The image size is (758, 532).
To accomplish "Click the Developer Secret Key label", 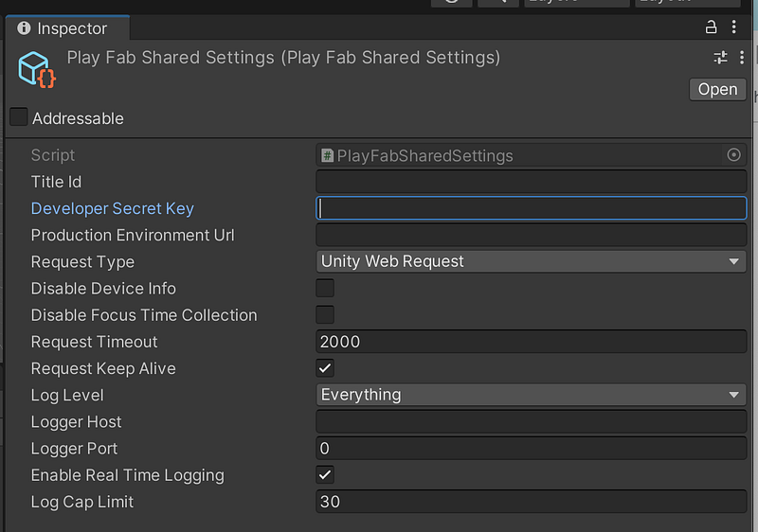I will click(112, 208).
